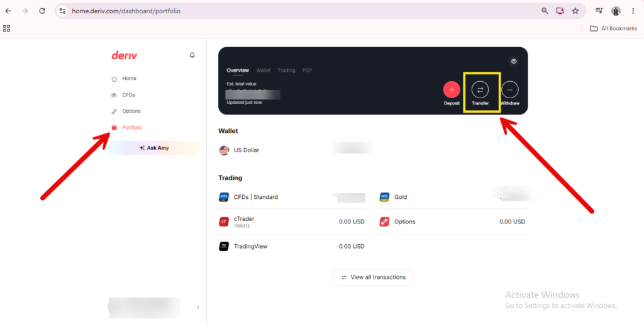This screenshot has height=326, width=644.
Task: Click the Gold MT5 icon
Action: (x=384, y=197)
